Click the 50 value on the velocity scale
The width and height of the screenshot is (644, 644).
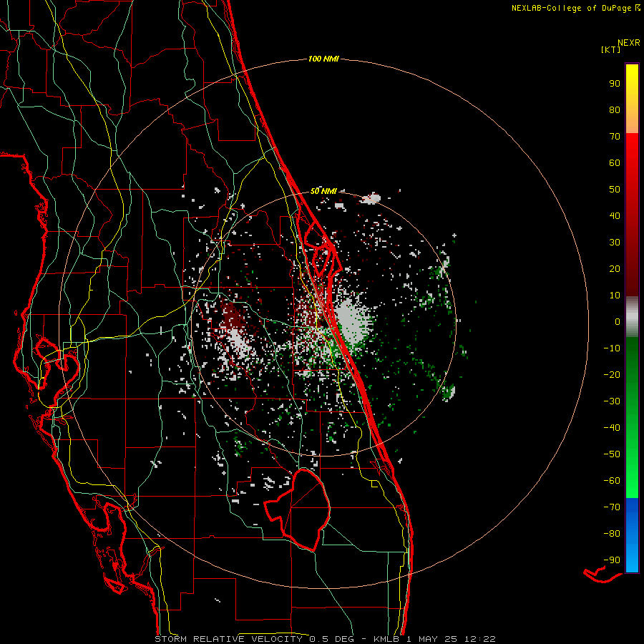coord(615,190)
